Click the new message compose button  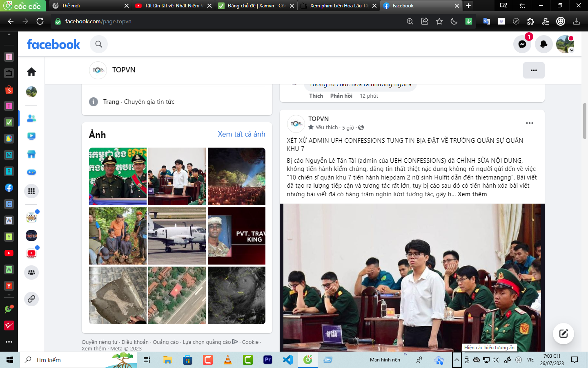coord(563,334)
